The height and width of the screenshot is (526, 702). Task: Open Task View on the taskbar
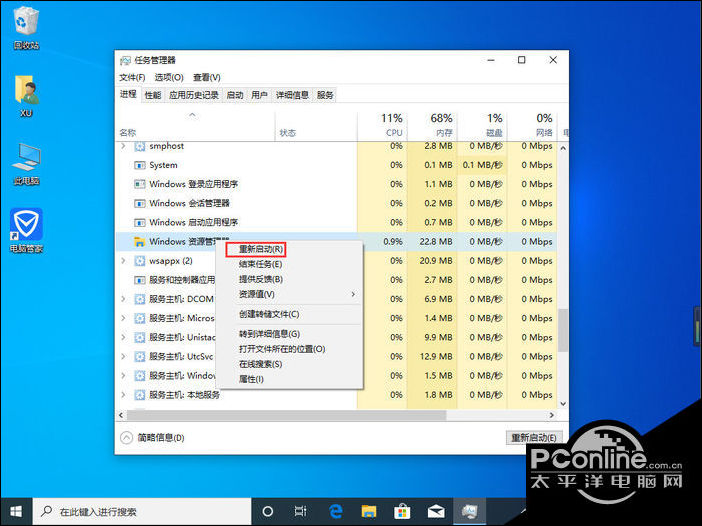click(x=300, y=511)
